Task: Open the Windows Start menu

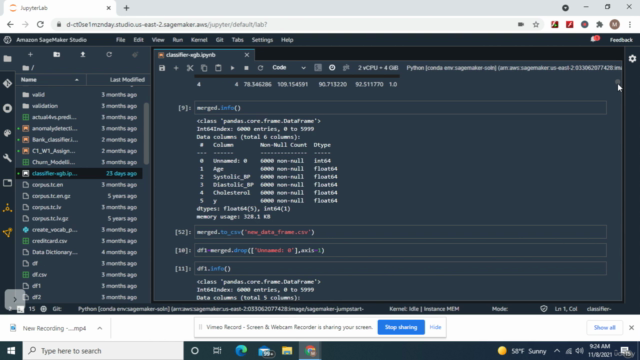Action: [11, 351]
